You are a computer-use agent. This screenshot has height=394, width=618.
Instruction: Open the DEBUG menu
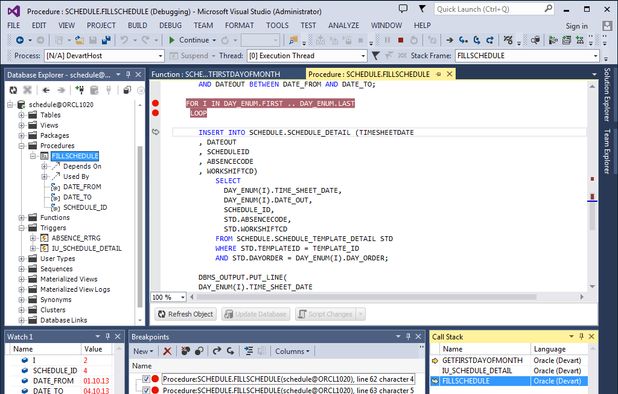coord(170,25)
